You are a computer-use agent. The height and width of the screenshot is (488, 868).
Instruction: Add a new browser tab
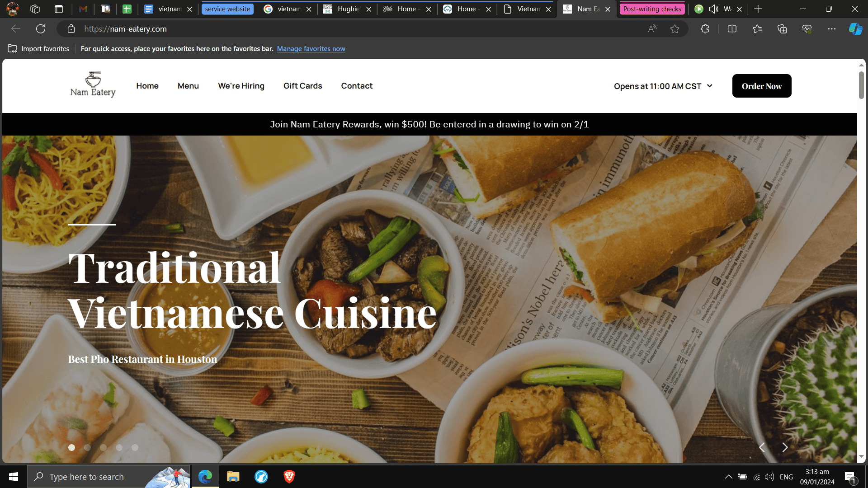coord(758,9)
